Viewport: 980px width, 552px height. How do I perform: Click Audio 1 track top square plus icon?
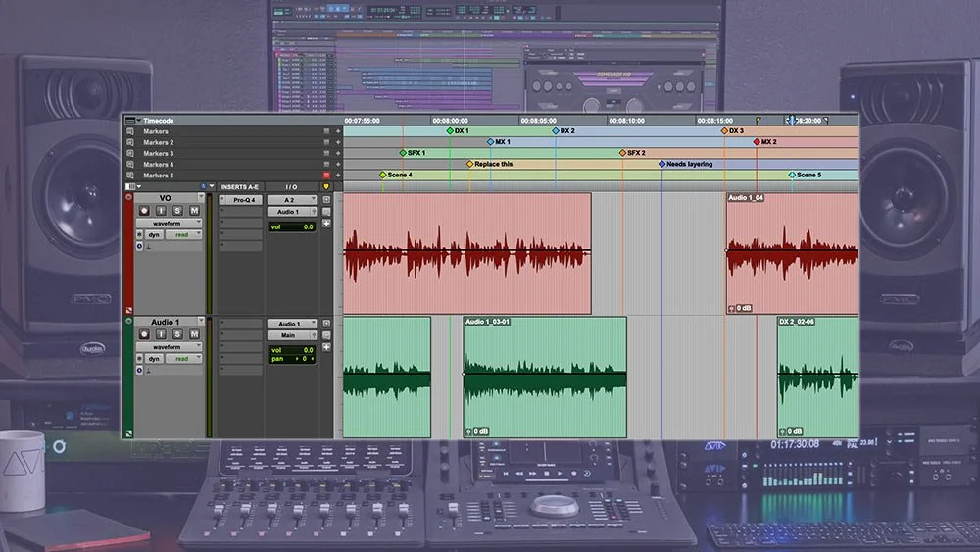point(326,324)
